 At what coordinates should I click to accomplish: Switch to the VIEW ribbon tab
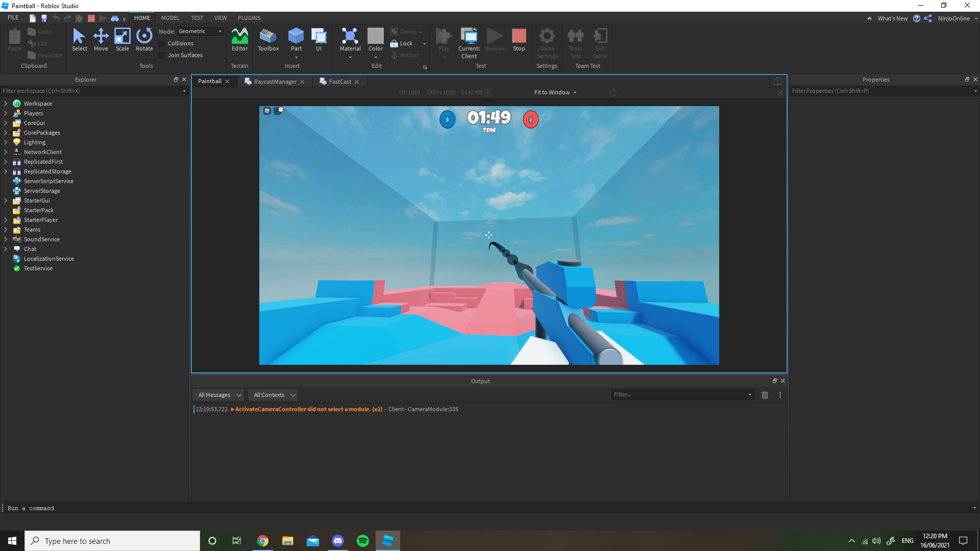point(220,18)
